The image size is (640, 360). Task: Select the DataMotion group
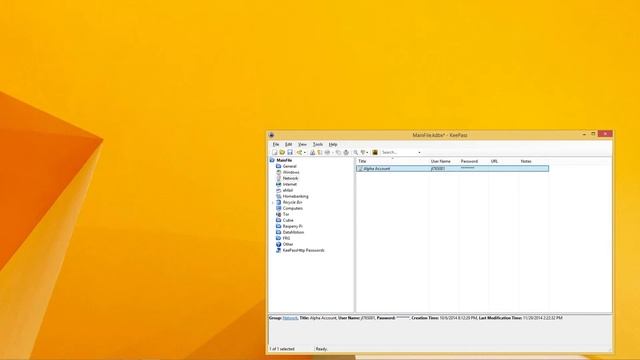tap(293, 232)
